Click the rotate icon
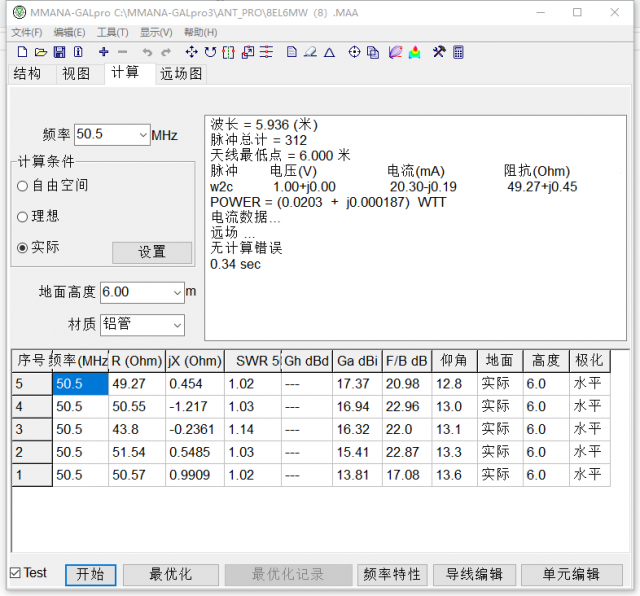Screen dimensions: 640x596 210,52
